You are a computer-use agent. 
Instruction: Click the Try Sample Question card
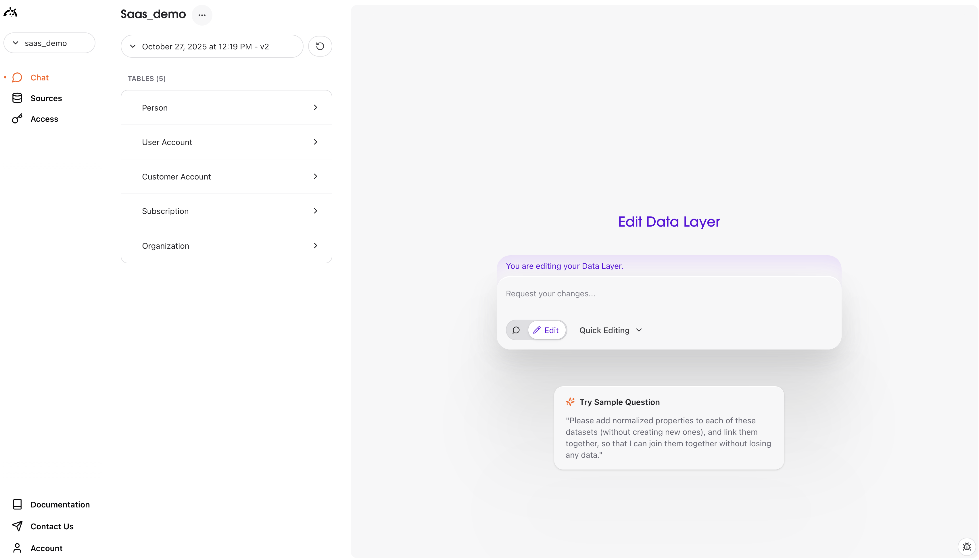pos(669,428)
